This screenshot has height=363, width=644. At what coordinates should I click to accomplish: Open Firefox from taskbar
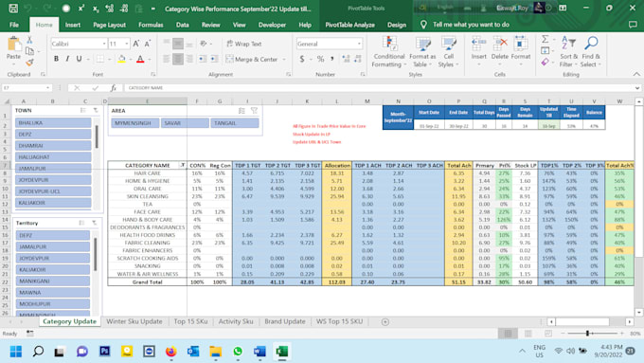point(170,352)
